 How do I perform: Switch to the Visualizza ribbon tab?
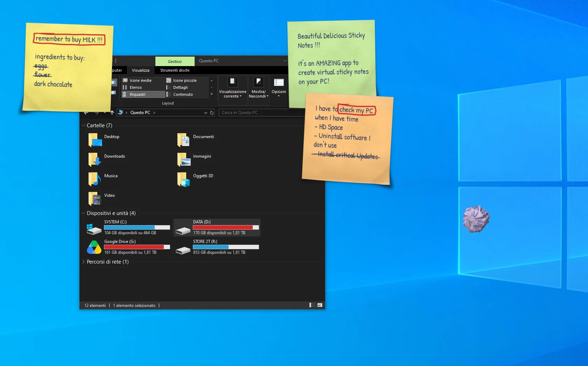[x=141, y=70]
